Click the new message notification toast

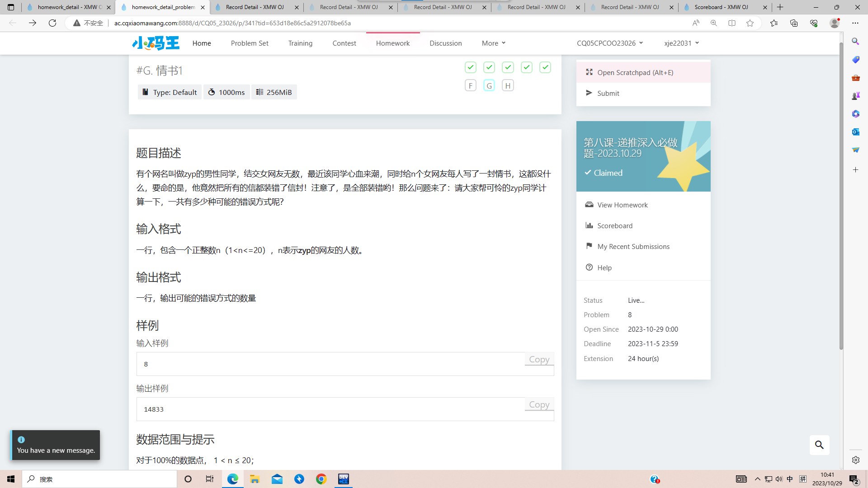(56, 445)
